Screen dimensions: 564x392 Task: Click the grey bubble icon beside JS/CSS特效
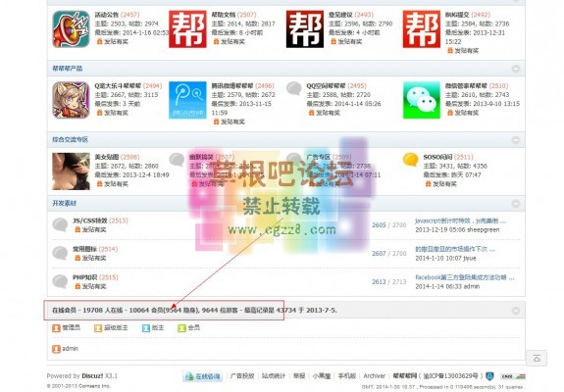pos(60,225)
